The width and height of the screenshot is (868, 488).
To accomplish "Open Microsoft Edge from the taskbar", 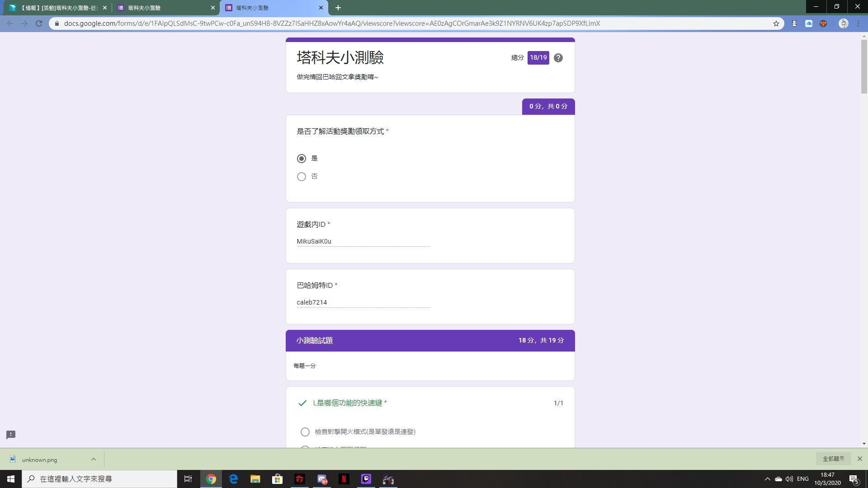I will (233, 479).
